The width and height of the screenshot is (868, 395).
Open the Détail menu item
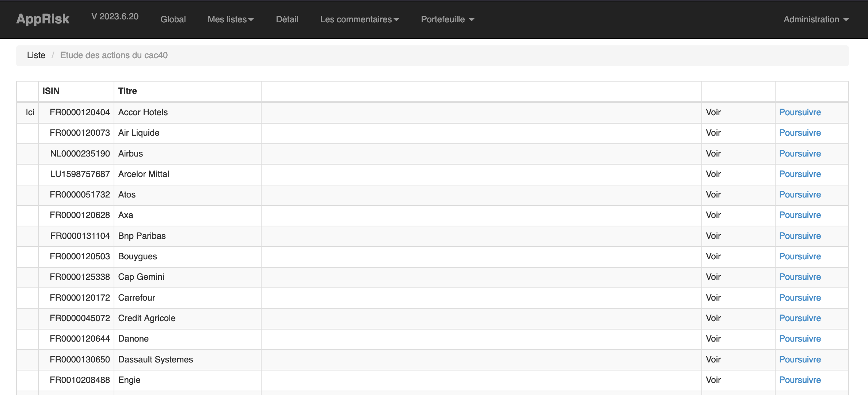pos(287,19)
